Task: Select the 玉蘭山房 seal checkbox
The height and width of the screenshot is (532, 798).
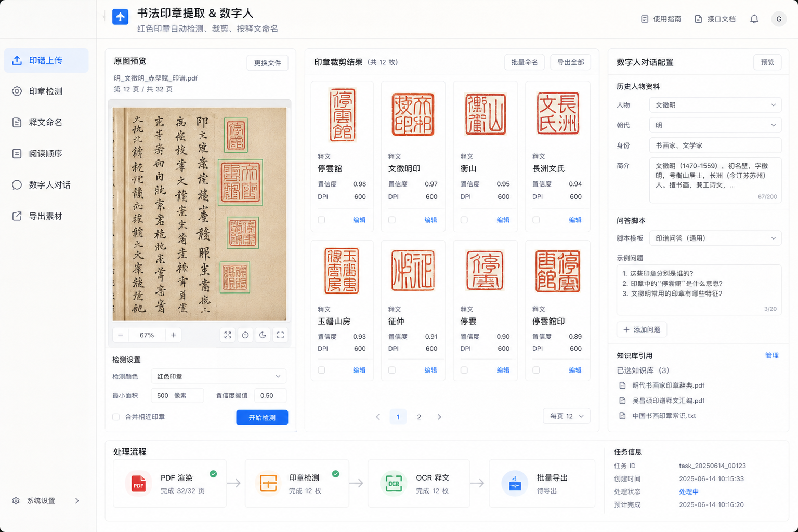Action: pyautogui.click(x=321, y=370)
